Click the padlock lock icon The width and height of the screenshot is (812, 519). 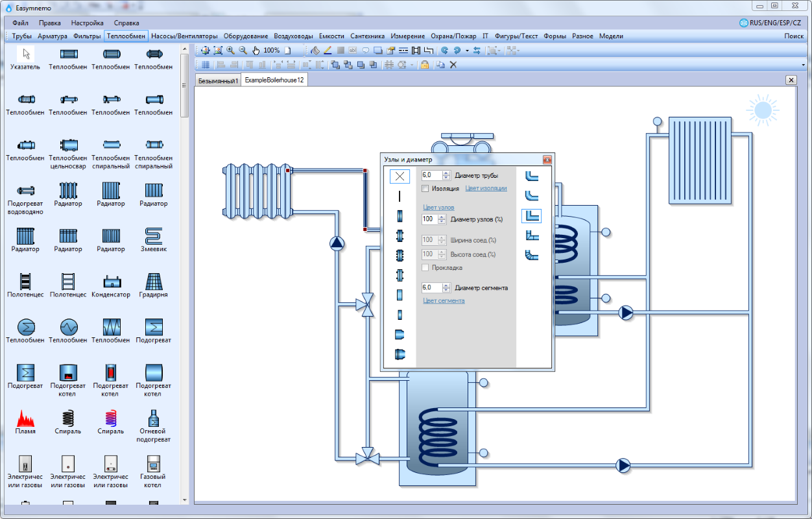point(424,64)
